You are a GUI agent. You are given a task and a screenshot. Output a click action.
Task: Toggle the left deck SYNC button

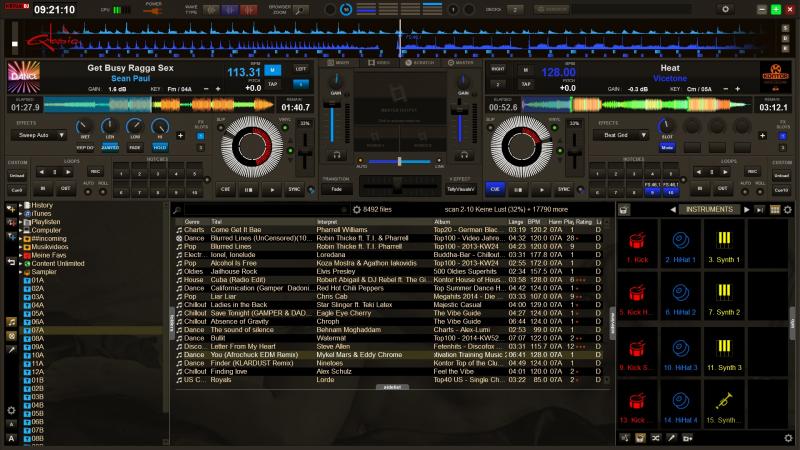(x=295, y=188)
